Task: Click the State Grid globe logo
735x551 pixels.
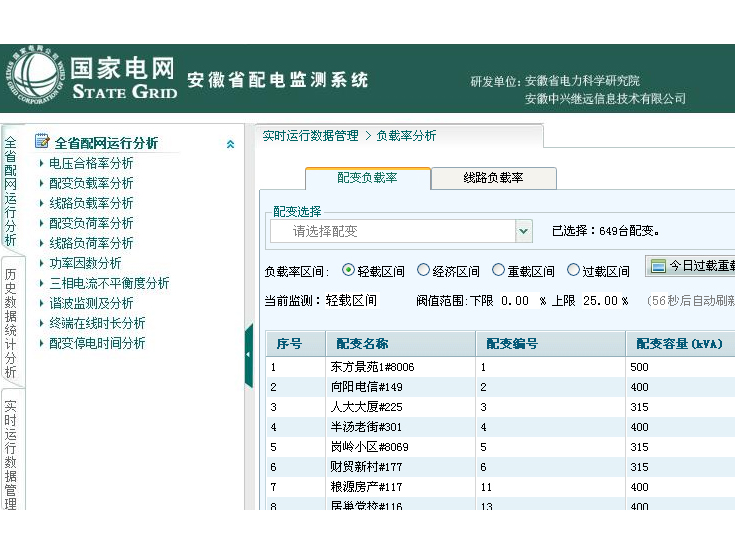Action: tap(36, 75)
